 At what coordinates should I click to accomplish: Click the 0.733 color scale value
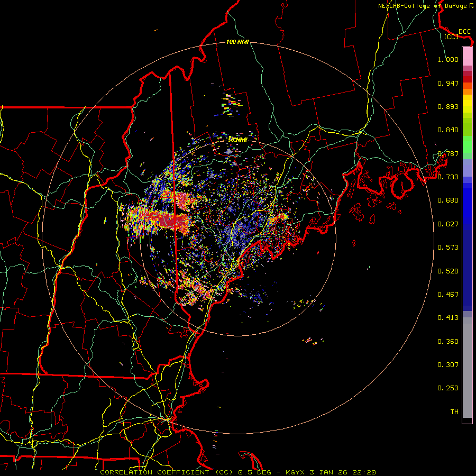tap(448, 177)
